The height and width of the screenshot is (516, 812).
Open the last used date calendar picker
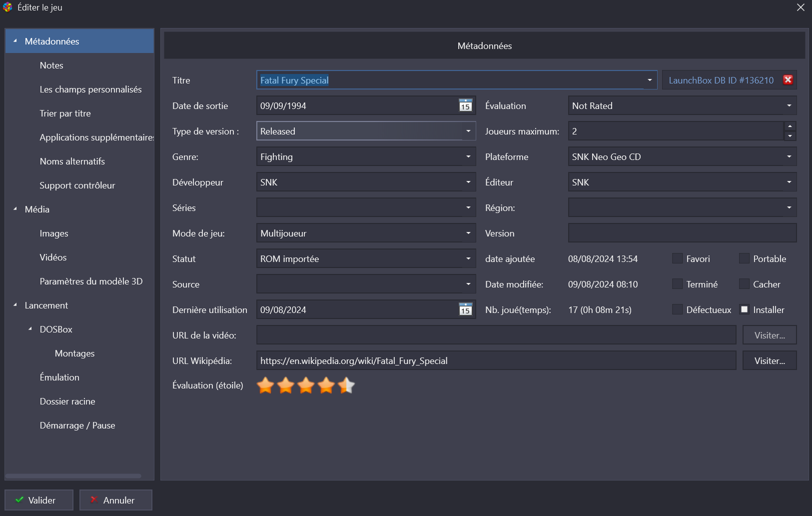[465, 309]
